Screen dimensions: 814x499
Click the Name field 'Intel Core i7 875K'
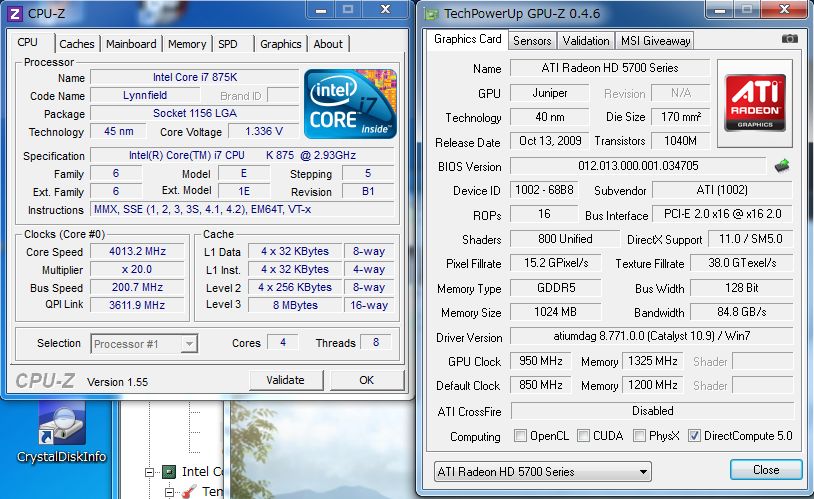point(195,77)
